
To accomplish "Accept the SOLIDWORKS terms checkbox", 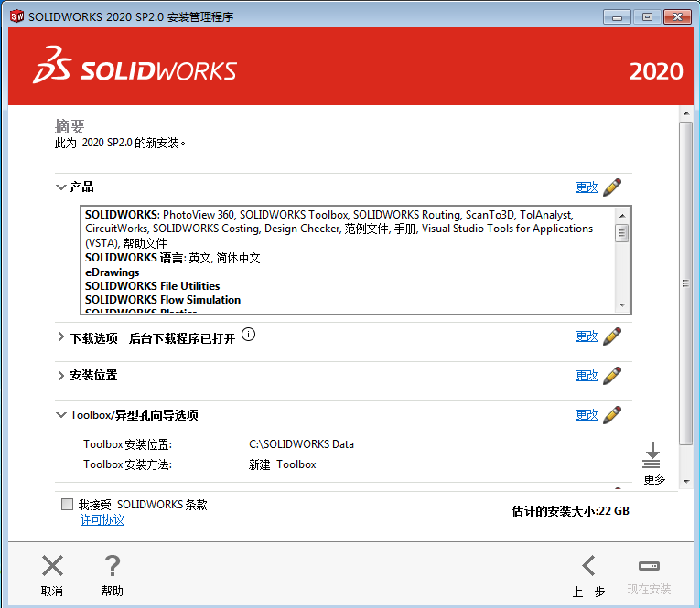I will coord(67,505).
